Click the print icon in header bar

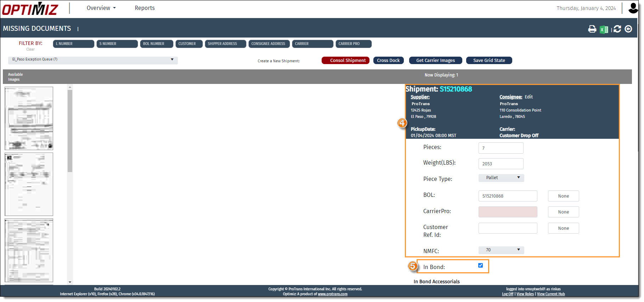pyautogui.click(x=592, y=29)
